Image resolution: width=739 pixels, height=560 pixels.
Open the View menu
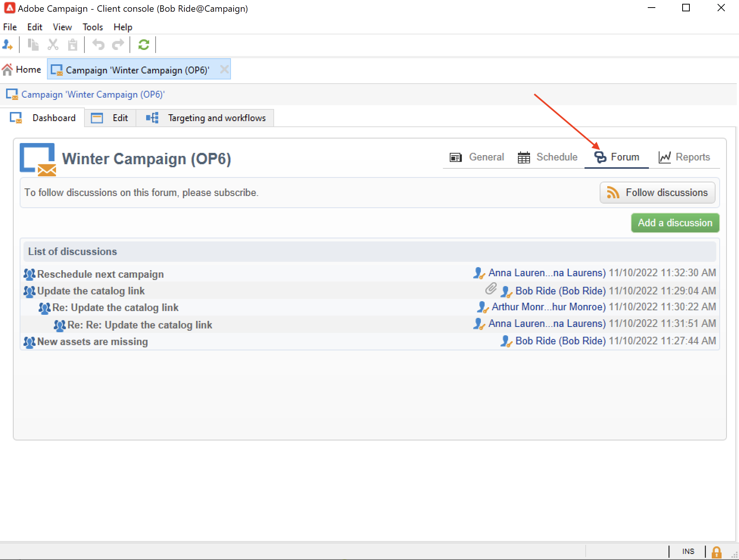click(62, 27)
